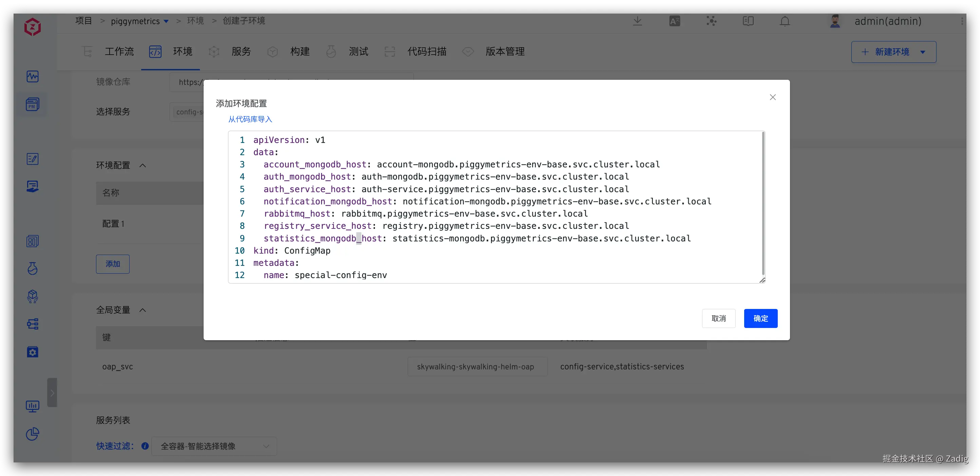Viewport: 980px width, 476px height.
Task: Click the download icon in top bar
Action: (x=637, y=21)
